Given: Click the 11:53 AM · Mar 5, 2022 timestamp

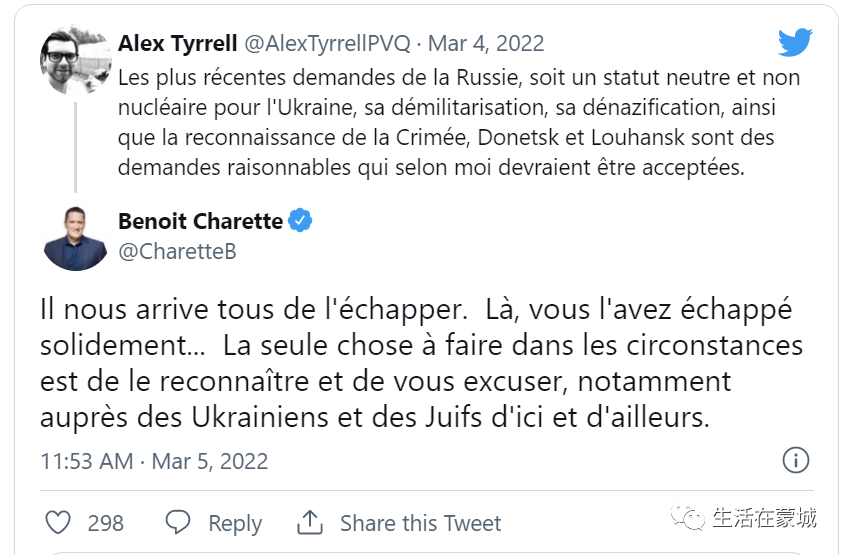Looking at the screenshot, I should tap(154, 461).
